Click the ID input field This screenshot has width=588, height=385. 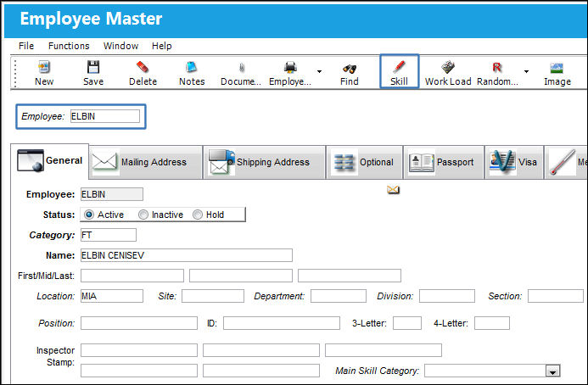tap(282, 323)
